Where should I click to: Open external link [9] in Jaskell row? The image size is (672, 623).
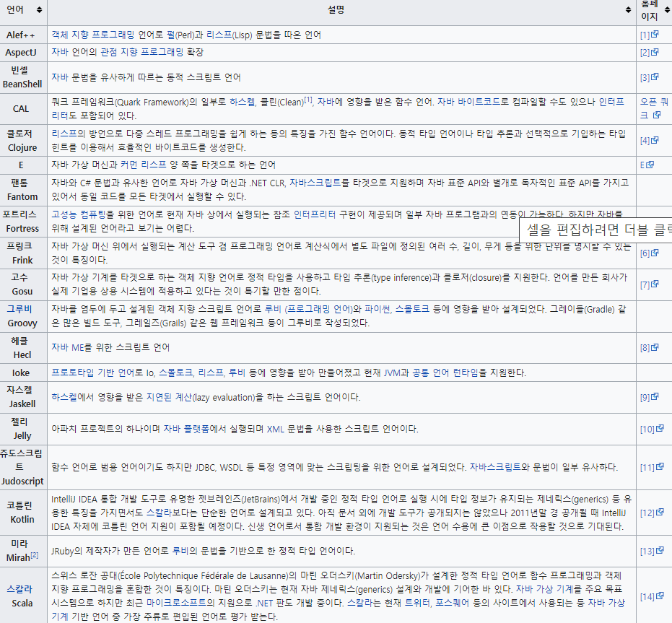point(649,397)
